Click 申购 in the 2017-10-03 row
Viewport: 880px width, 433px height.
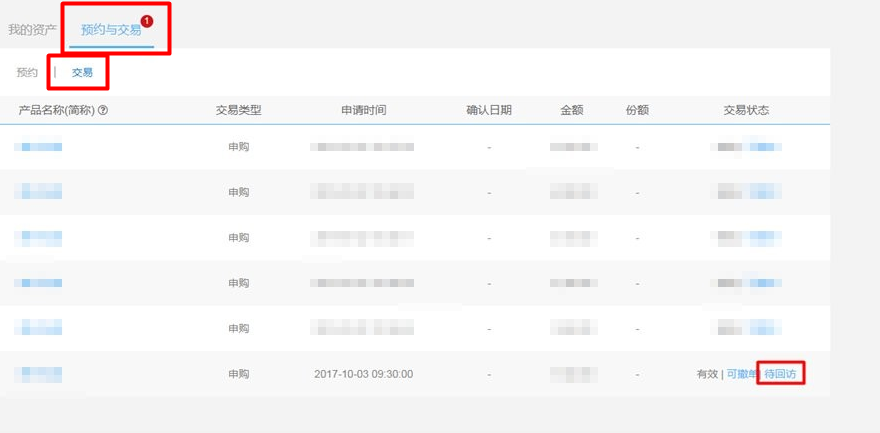tap(239, 374)
